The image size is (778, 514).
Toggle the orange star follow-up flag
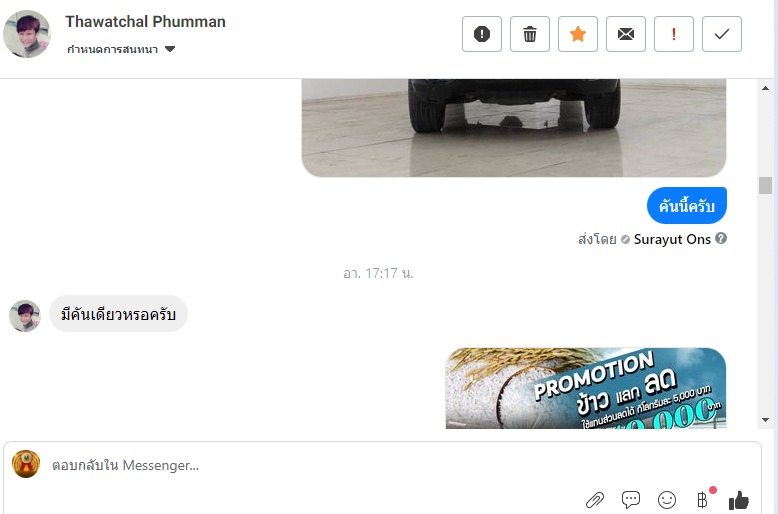click(578, 34)
